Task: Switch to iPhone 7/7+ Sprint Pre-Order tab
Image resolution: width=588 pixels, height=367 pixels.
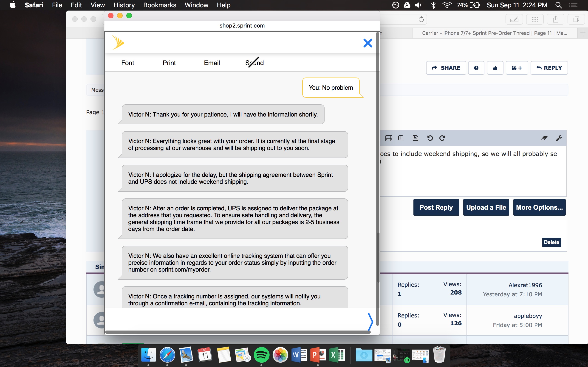Action: [x=494, y=33]
